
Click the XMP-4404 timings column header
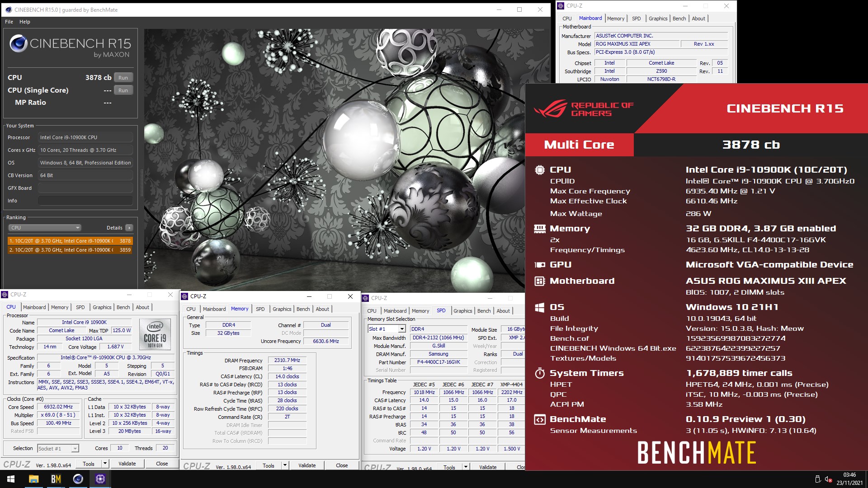point(511,385)
